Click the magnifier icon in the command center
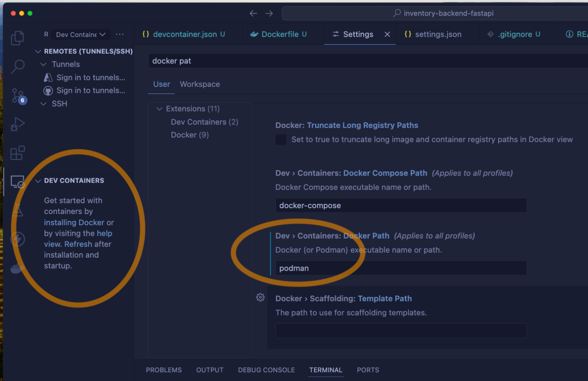588x381 pixels. click(x=397, y=13)
